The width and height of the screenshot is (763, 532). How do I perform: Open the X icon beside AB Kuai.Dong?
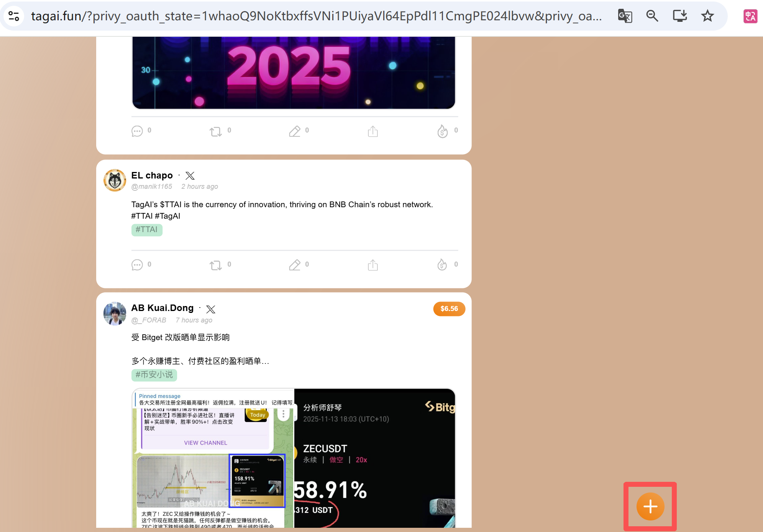(211, 309)
